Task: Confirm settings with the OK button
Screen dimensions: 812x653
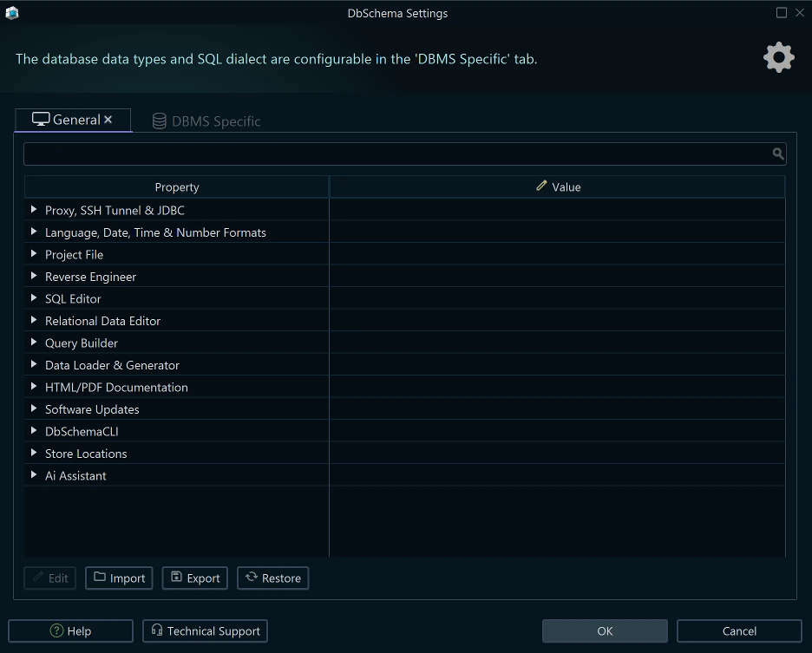Action: click(x=605, y=630)
